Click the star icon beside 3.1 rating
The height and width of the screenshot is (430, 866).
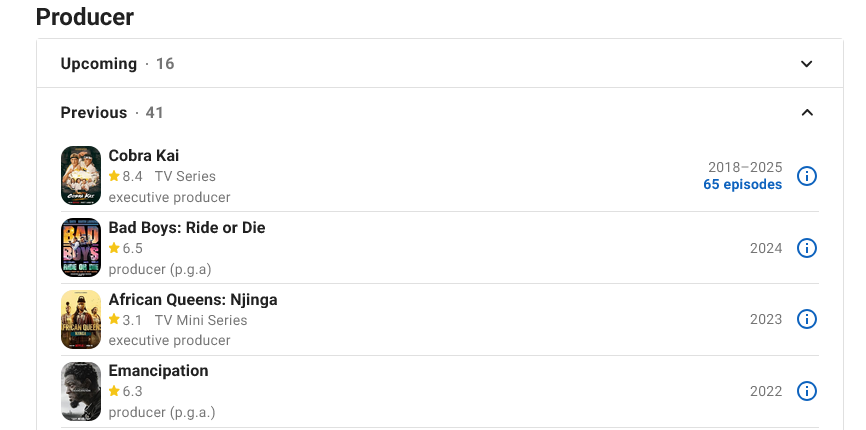(x=114, y=319)
